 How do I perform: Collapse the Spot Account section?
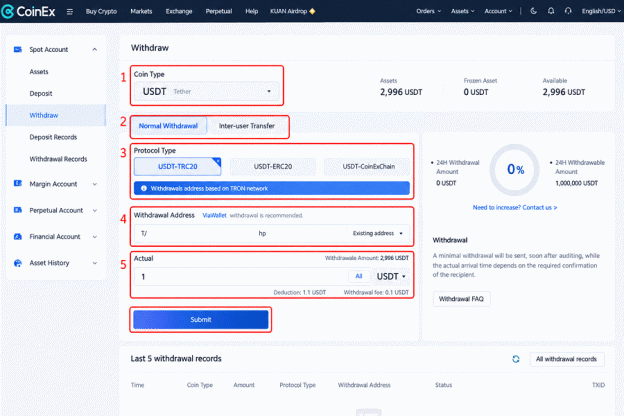click(x=95, y=49)
